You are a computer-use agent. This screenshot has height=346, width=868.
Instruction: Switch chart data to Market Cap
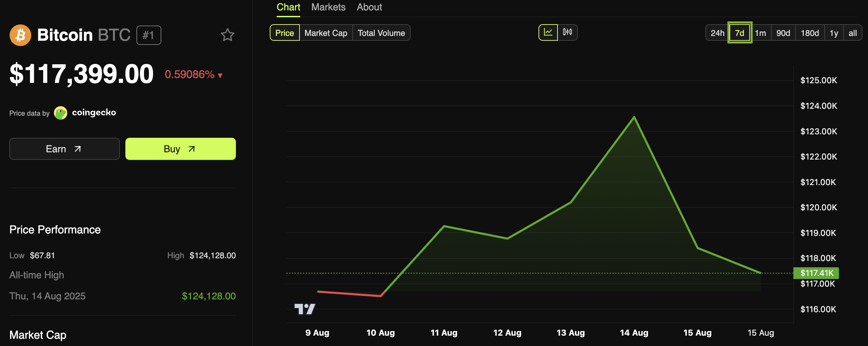tap(325, 33)
